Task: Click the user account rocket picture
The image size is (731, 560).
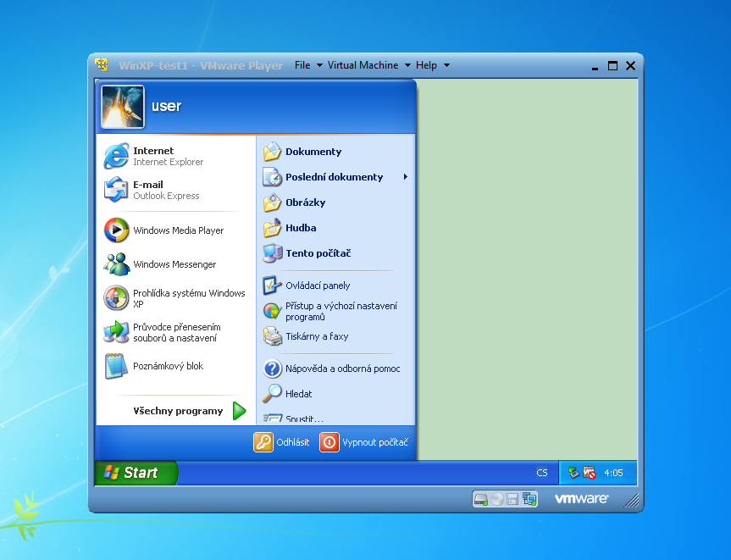Action: pyautogui.click(x=123, y=107)
